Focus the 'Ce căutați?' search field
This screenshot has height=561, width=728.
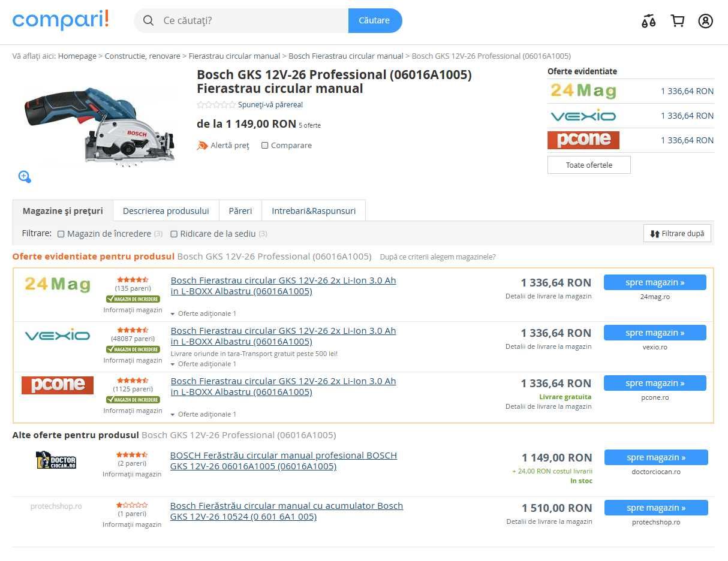[x=252, y=21]
